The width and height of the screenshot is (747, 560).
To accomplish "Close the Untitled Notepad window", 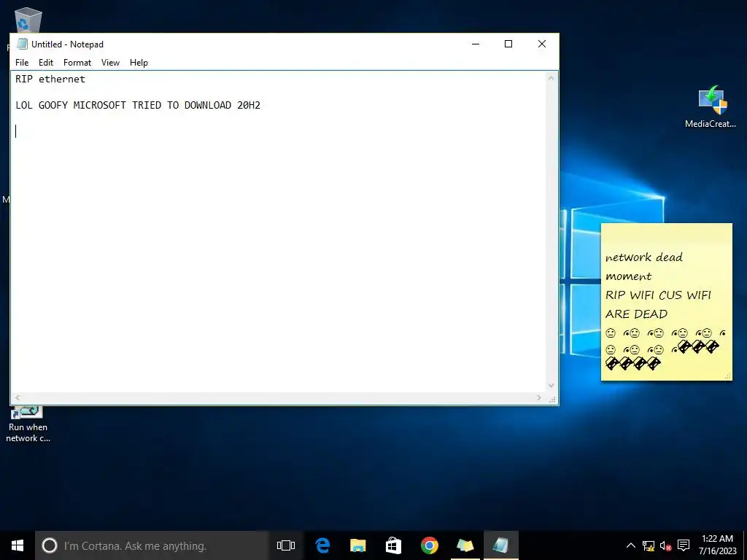I will [x=542, y=44].
